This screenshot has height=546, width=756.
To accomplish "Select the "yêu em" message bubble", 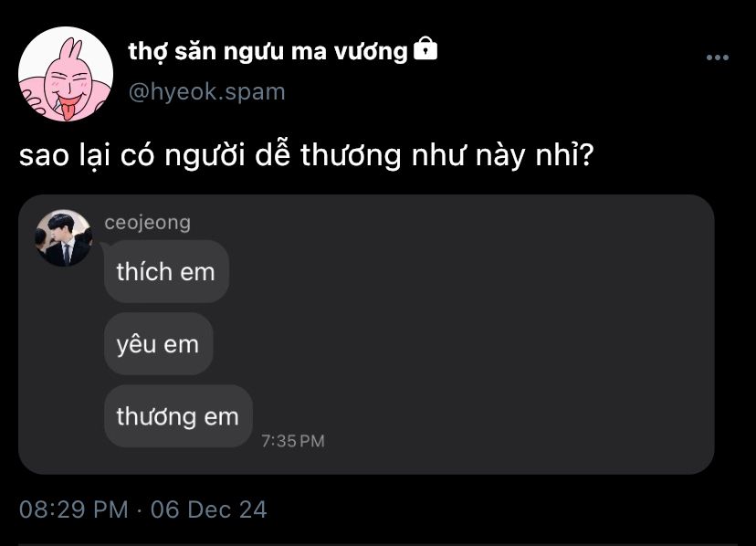I will [x=159, y=344].
